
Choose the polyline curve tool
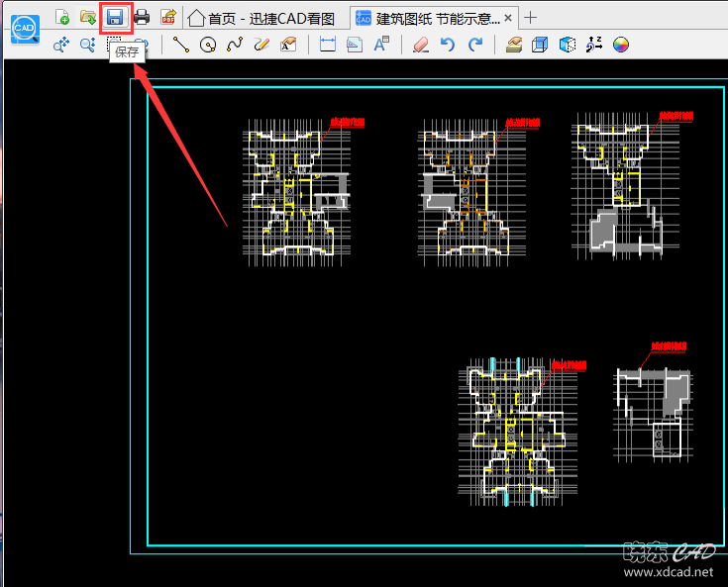tap(235, 45)
